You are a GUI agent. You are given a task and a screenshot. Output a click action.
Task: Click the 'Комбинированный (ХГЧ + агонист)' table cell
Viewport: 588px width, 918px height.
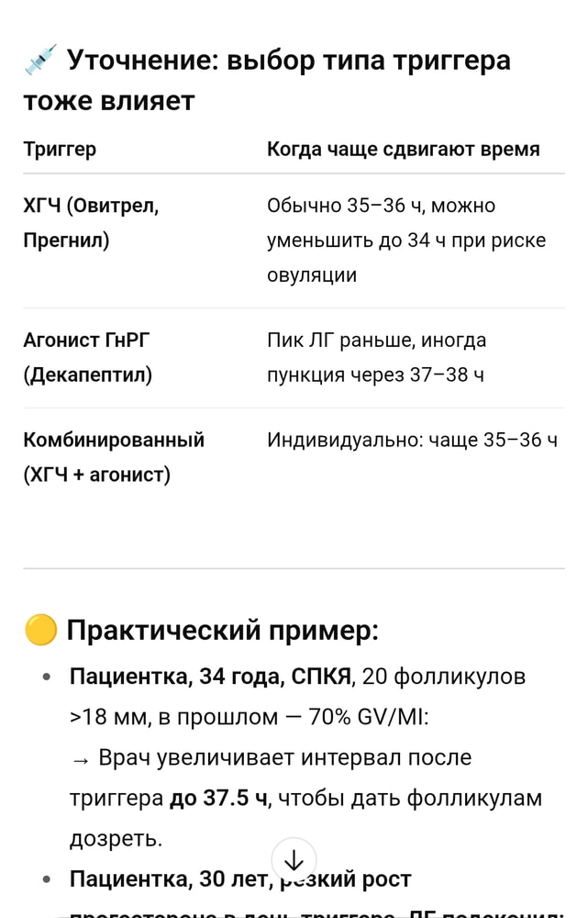pos(113,456)
